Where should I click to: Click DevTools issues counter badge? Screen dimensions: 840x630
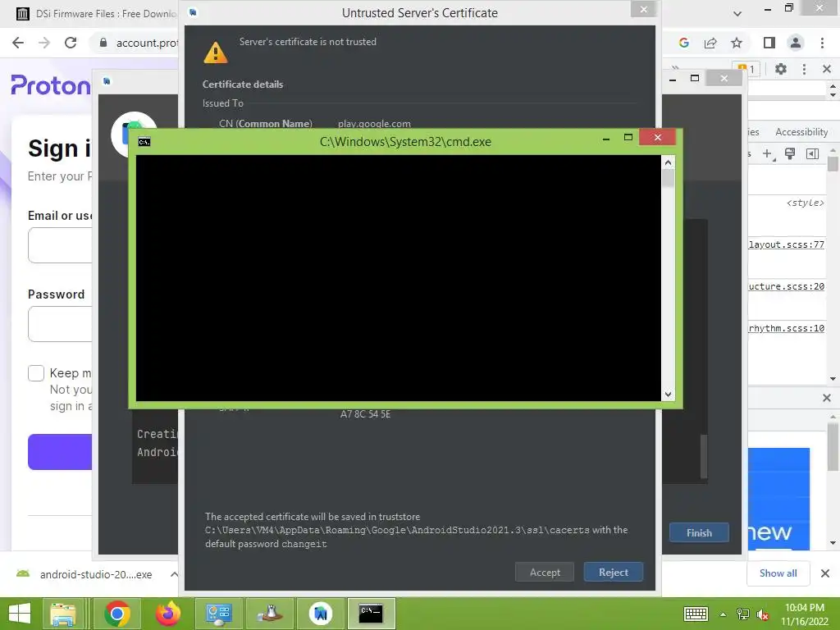coord(746,69)
